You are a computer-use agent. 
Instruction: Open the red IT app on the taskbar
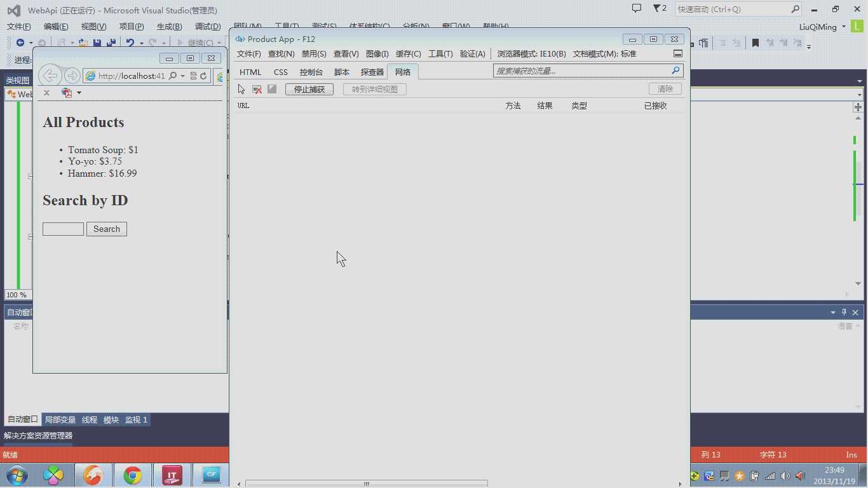coord(172,475)
